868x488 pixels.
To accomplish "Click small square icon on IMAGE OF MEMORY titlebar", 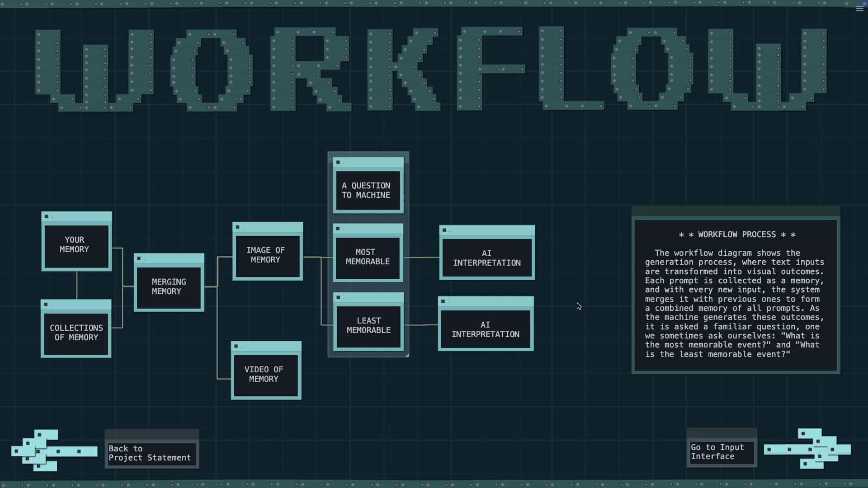I will pyautogui.click(x=238, y=227).
